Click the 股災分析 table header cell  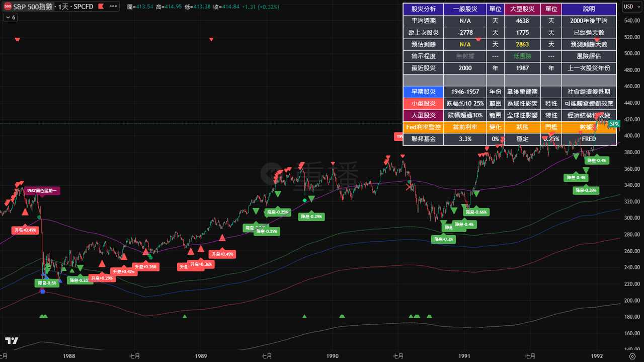(423, 9)
